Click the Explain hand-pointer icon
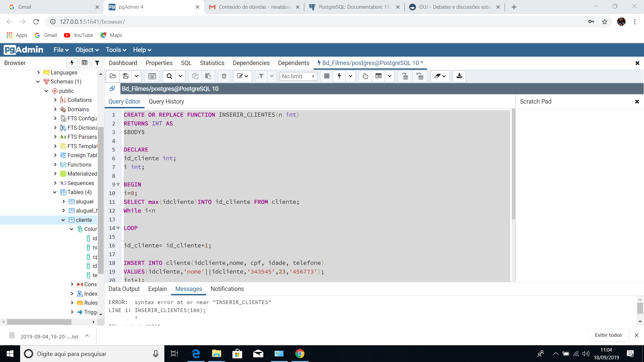The width and height of the screenshot is (644, 362). [365, 76]
